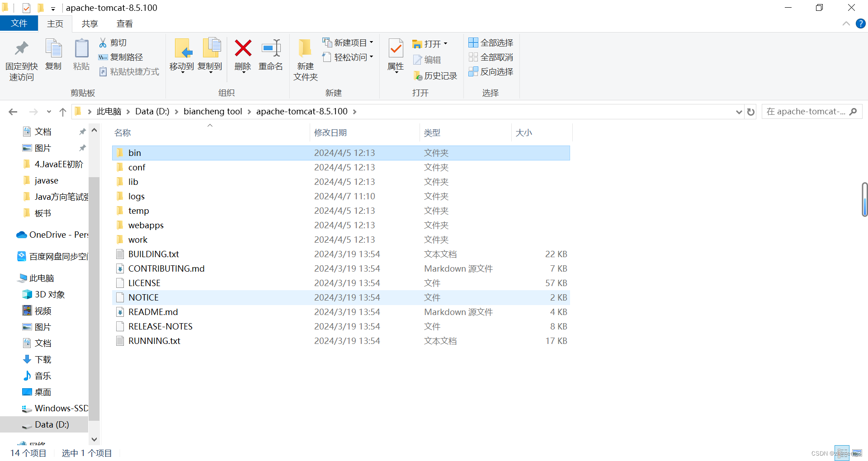Click biancheng tool in breadcrumb path
The height and width of the screenshot is (461, 868).
click(213, 112)
